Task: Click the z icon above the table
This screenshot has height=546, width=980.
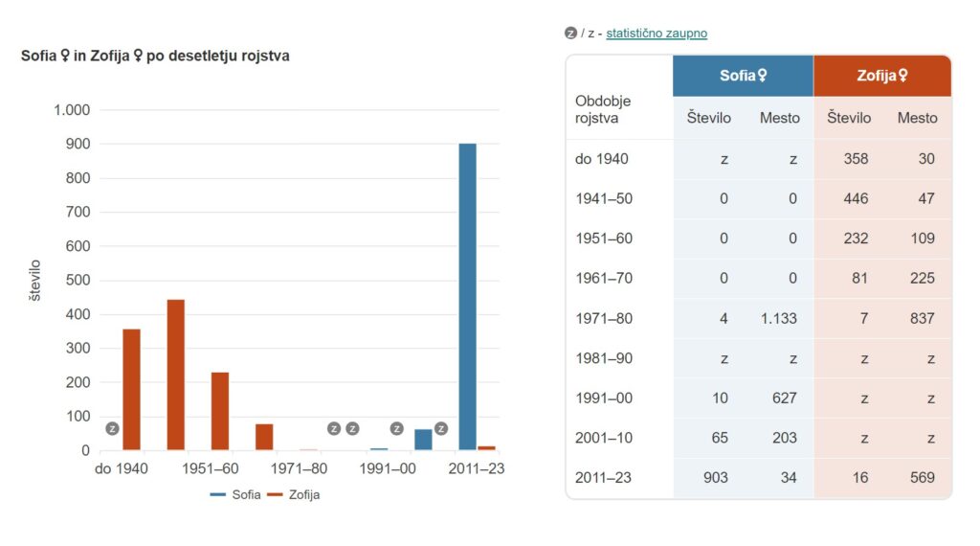Action: click(571, 34)
